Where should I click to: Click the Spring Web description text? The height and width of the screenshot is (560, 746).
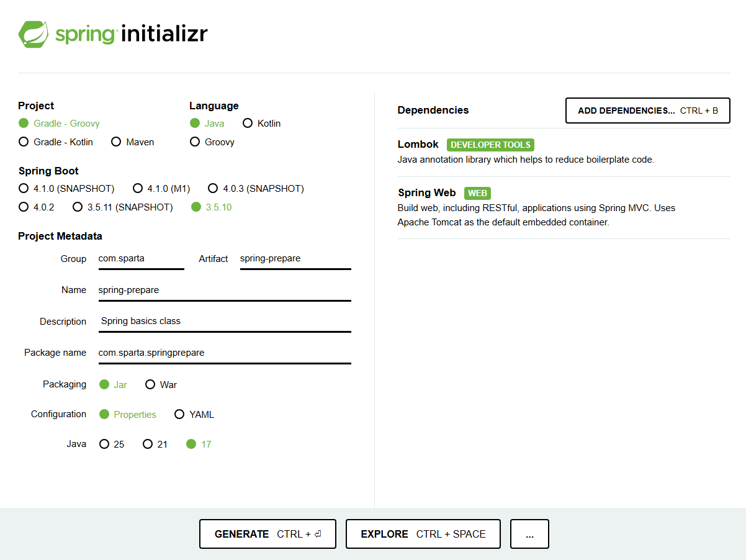tap(537, 215)
